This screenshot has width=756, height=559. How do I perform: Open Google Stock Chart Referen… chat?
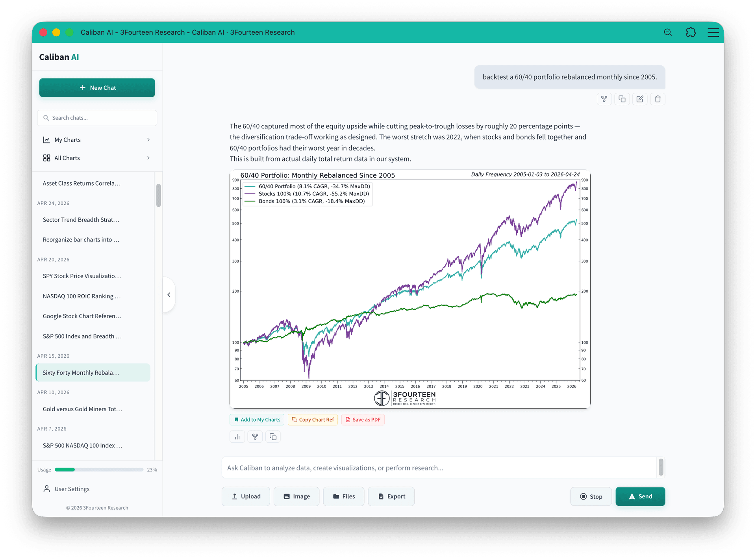pyautogui.click(x=93, y=316)
